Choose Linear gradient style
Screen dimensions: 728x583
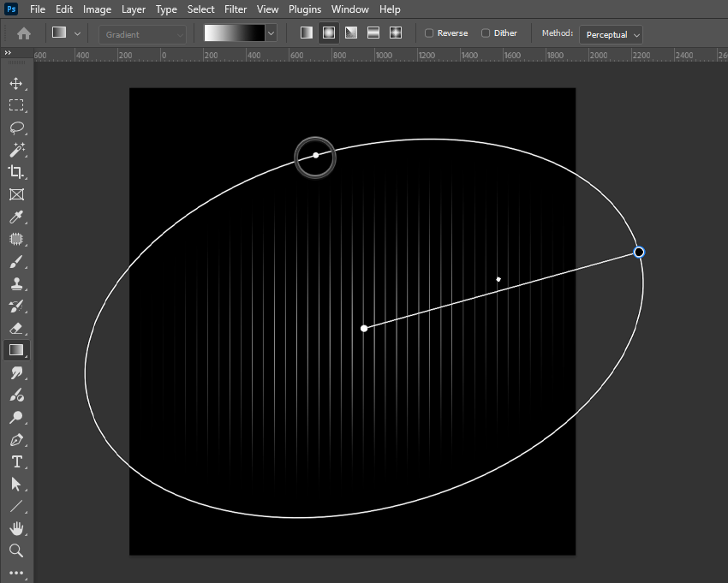coord(307,33)
